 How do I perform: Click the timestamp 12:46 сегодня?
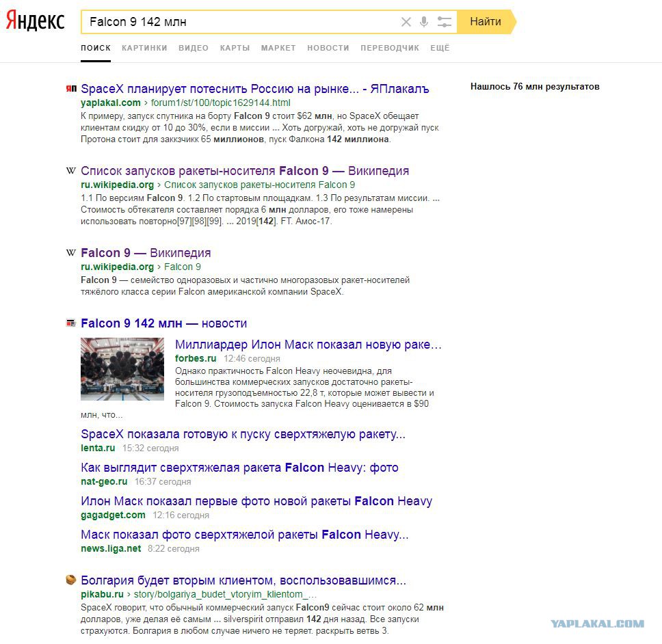pos(252,359)
